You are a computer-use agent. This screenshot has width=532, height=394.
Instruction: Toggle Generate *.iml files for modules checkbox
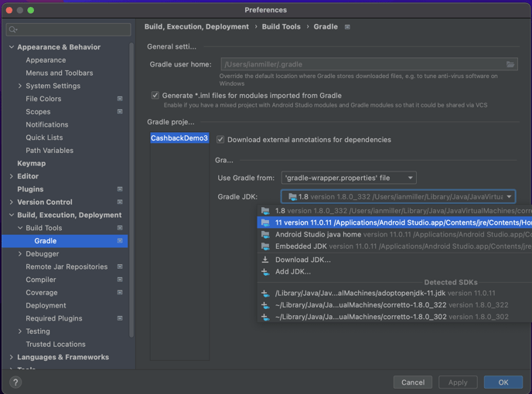coord(155,96)
